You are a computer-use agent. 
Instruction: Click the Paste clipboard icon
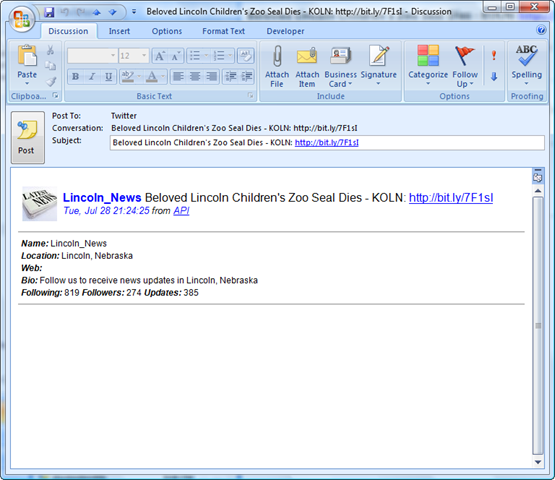pyautogui.click(x=27, y=56)
